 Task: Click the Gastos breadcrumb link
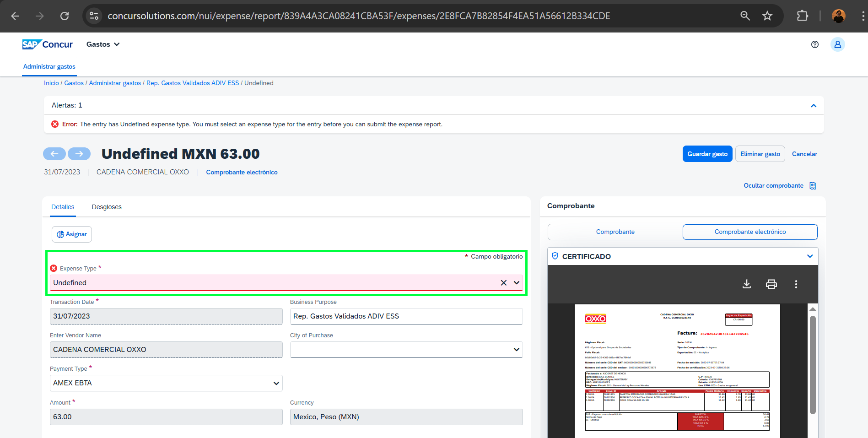74,83
